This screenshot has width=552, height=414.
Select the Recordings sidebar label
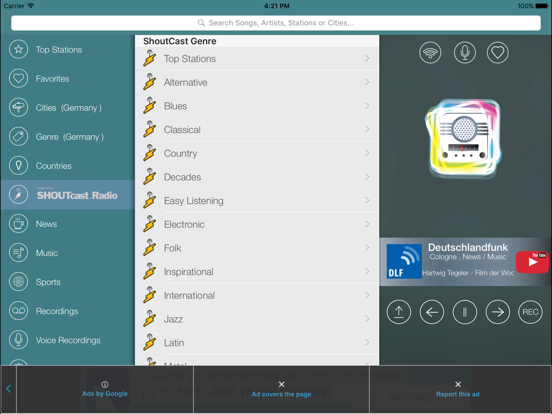point(57,311)
